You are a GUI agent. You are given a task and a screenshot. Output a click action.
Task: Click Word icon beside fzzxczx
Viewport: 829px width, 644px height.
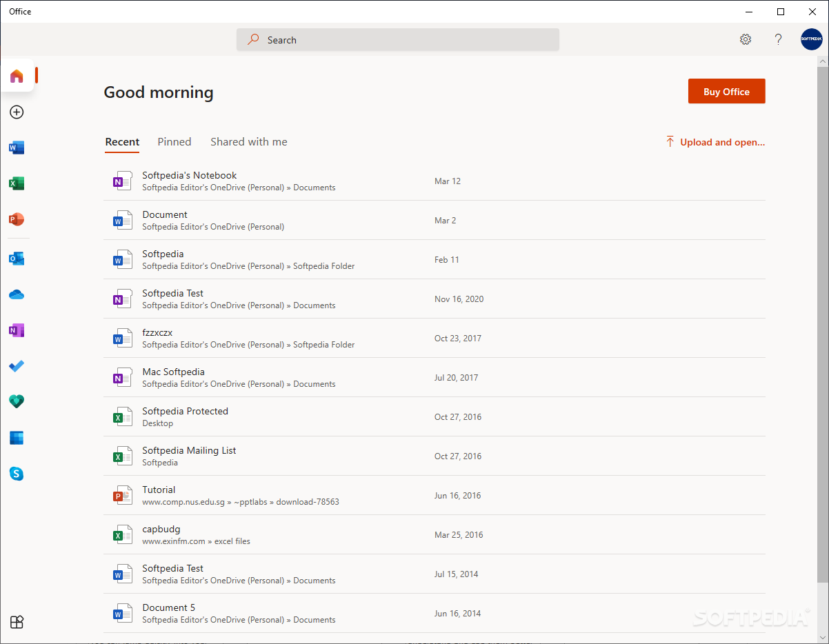pyautogui.click(x=122, y=339)
